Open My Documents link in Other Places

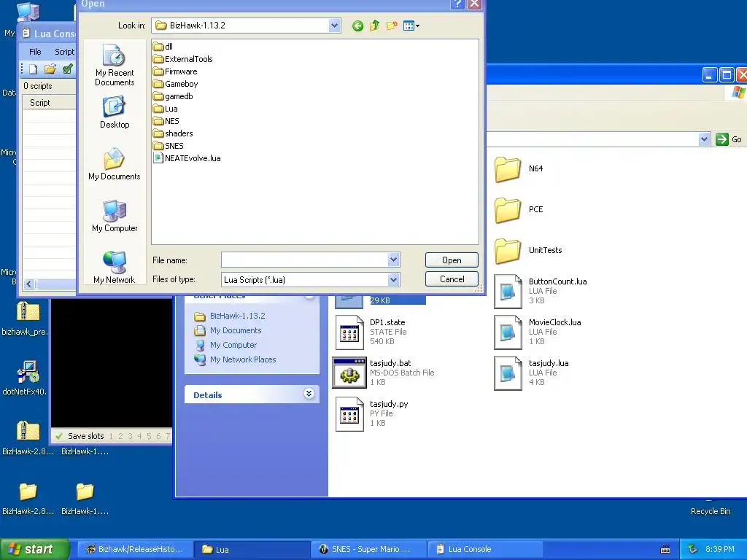pos(236,330)
